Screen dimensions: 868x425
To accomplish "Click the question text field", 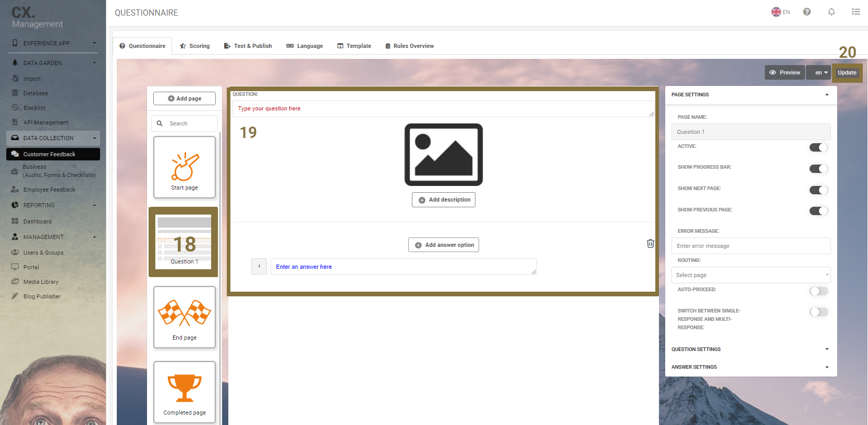I will tap(444, 108).
